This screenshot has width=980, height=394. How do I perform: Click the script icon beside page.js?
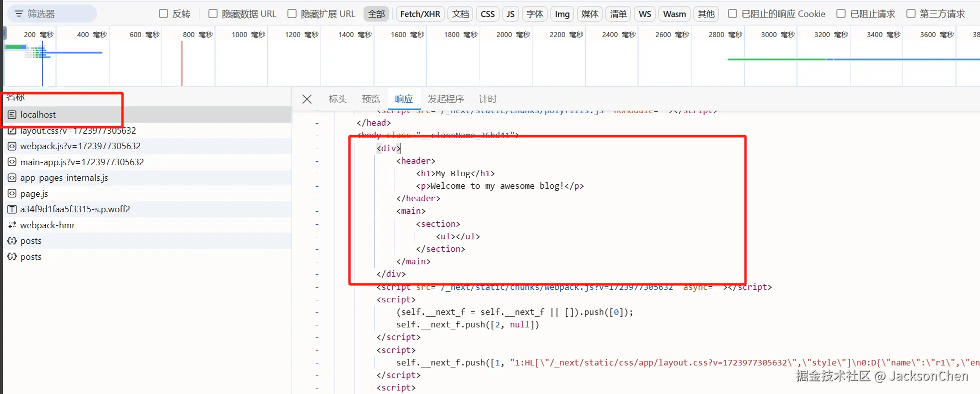pyautogui.click(x=12, y=194)
